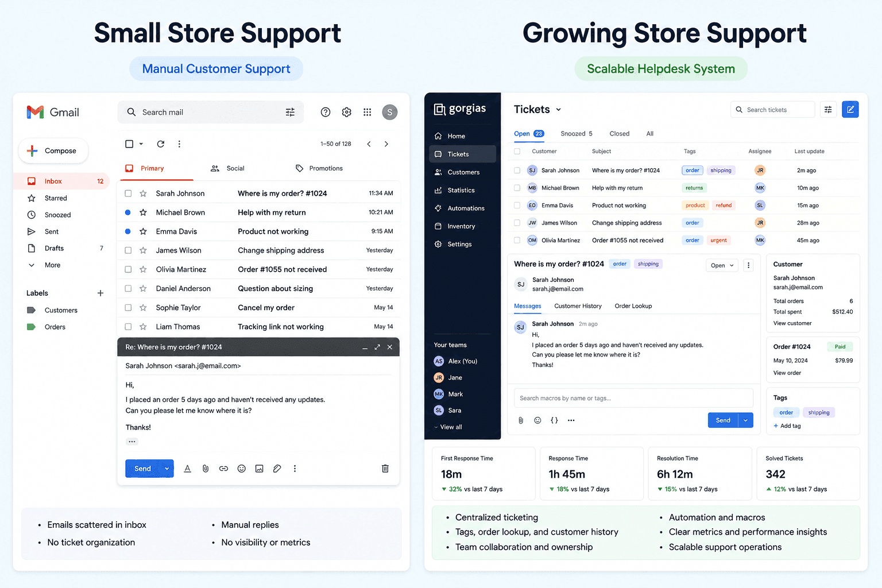The height and width of the screenshot is (588, 882).
Task: Click the text formatting icon in reply
Action: tap(187, 469)
